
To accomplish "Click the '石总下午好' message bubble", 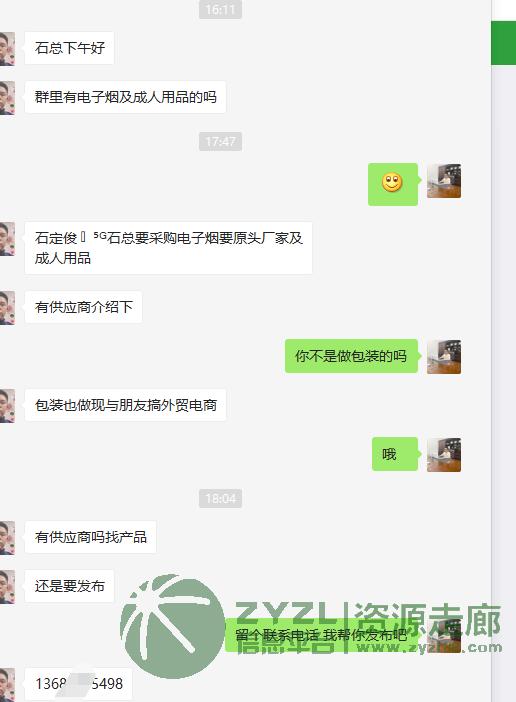I will tap(69, 48).
